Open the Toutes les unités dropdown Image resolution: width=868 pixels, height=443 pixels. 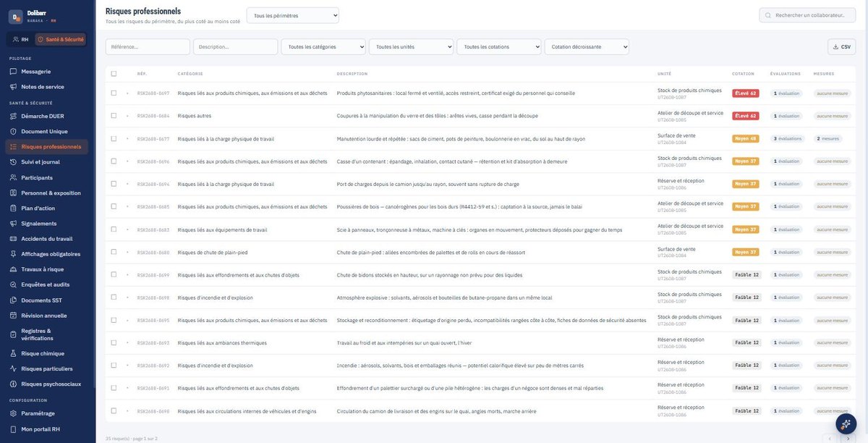pos(411,46)
